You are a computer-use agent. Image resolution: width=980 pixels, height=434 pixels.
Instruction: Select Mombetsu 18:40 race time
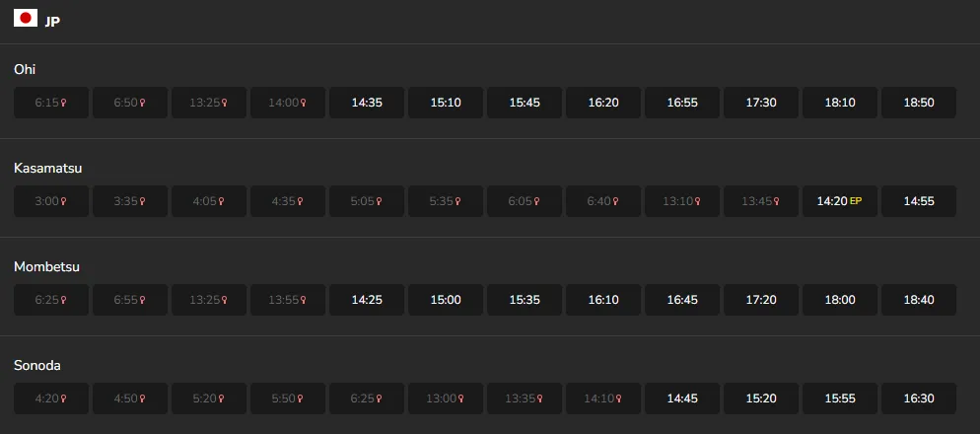[x=919, y=300]
